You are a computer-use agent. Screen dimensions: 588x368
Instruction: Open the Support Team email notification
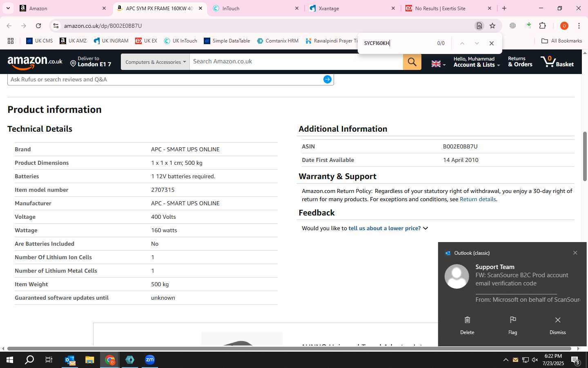coord(512,283)
